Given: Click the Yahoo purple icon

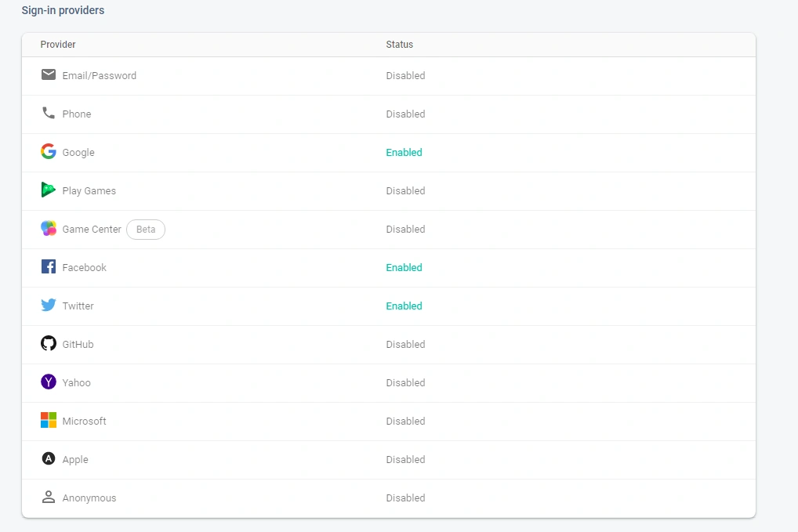Looking at the screenshot, I should coord(49,382).
